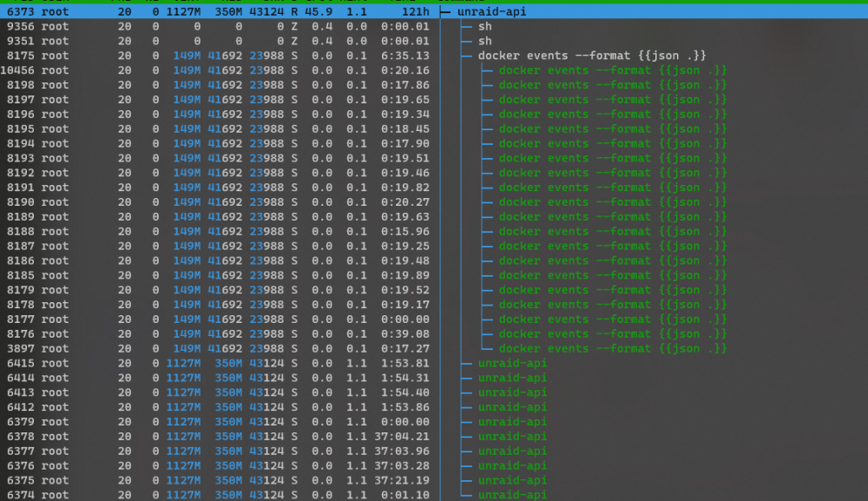
Task: Select process row with PID 8194
Action: coord(434,143)
